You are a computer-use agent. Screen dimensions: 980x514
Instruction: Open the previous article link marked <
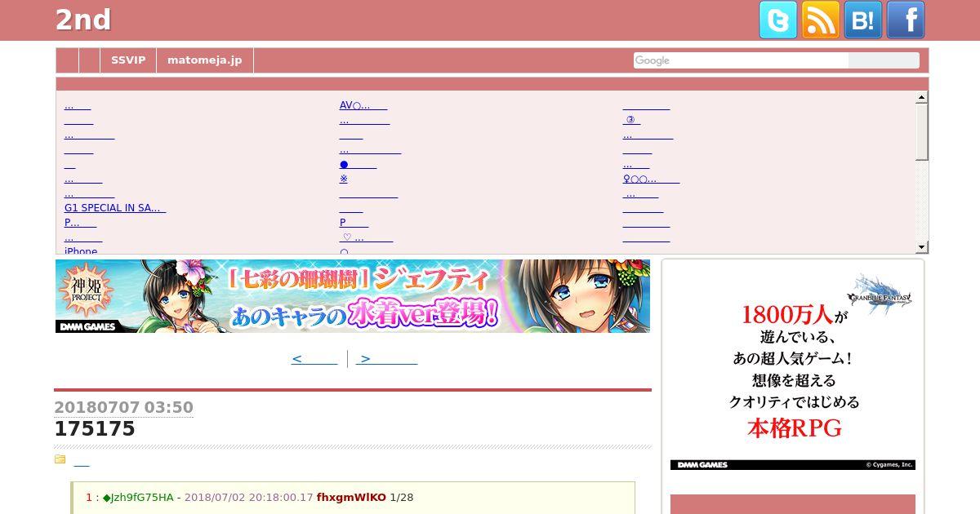point(314,358)
